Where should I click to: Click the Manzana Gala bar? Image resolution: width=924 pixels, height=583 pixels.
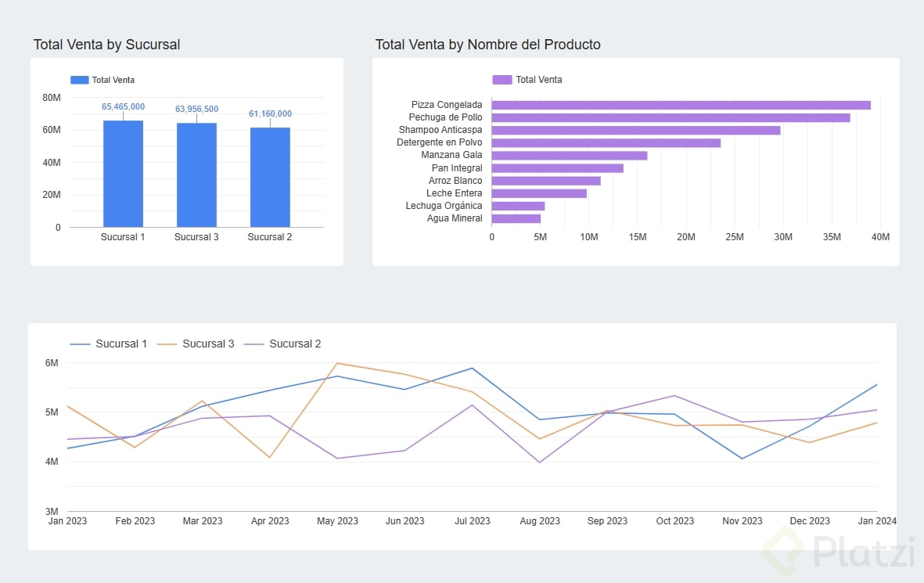point(569,156)
